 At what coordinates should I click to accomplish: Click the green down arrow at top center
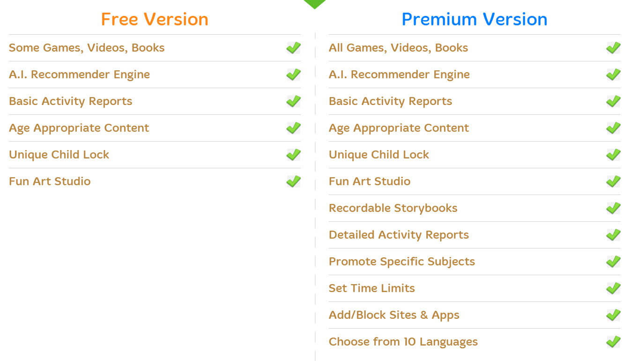coord(315,4)
